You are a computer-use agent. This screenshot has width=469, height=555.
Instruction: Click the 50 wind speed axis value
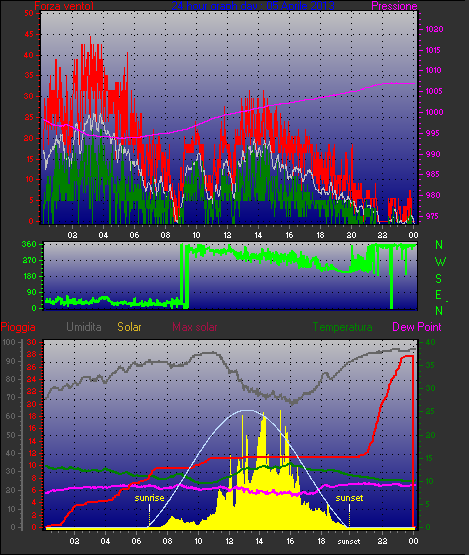pos(29,13)
